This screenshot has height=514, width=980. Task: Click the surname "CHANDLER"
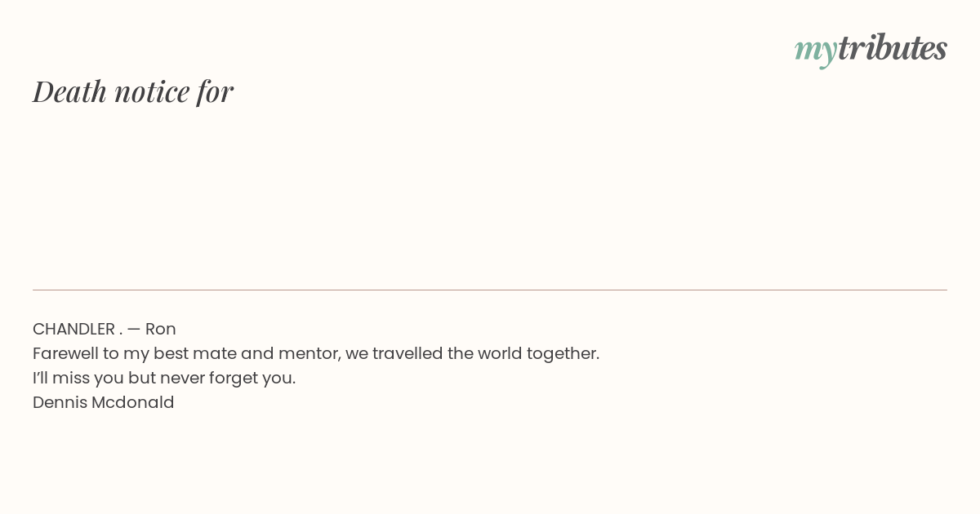(73, 329)
